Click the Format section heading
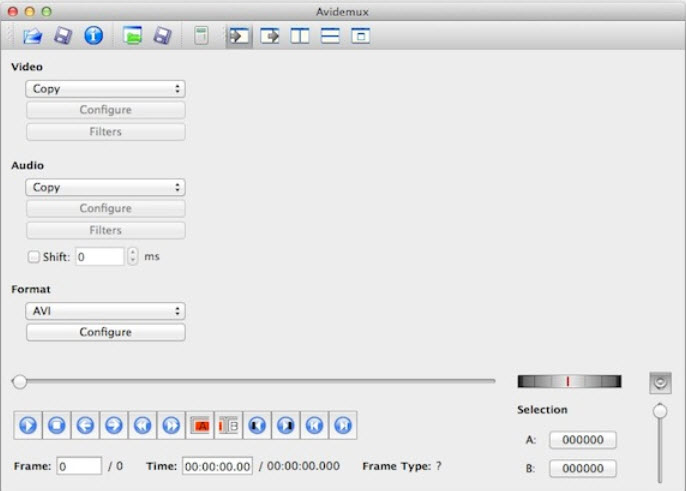 (x=31, y=289)
